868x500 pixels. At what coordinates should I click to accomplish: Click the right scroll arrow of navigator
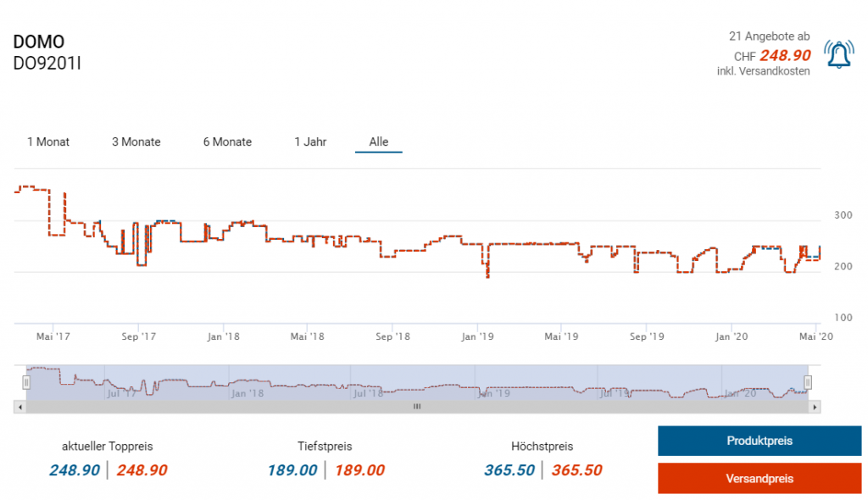pos(815,407)
